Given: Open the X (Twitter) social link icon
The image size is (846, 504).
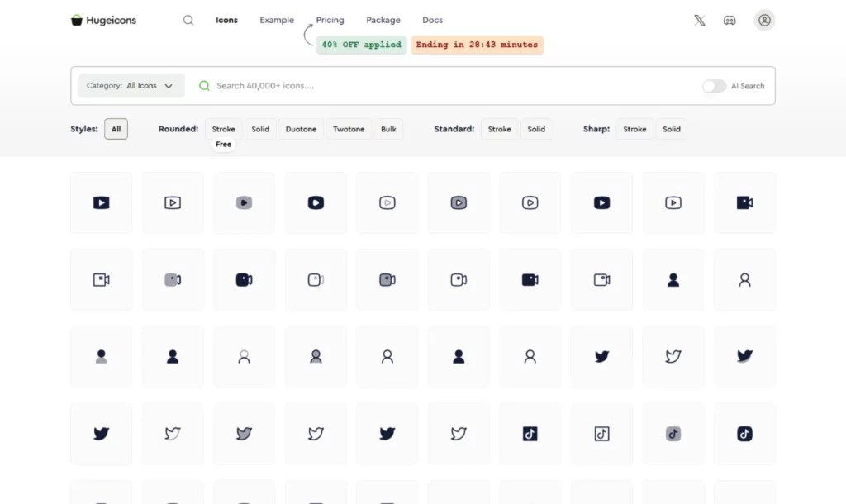Looking at the screenshot, I should tap(699, 20).
